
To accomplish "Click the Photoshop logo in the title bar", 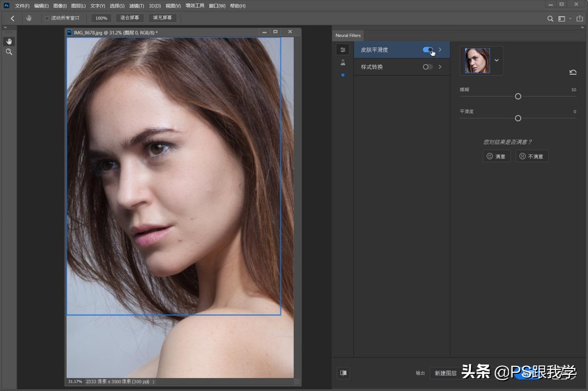I will click(x=6, y=5).
